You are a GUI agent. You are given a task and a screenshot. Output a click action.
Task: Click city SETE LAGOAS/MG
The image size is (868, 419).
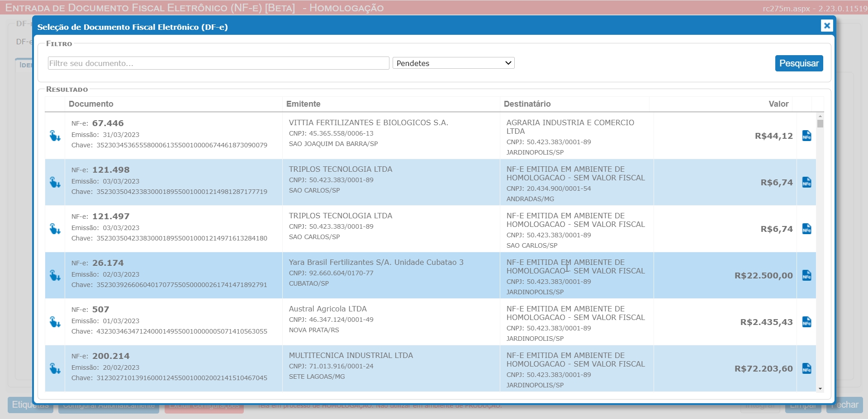(x=317, y=377)
